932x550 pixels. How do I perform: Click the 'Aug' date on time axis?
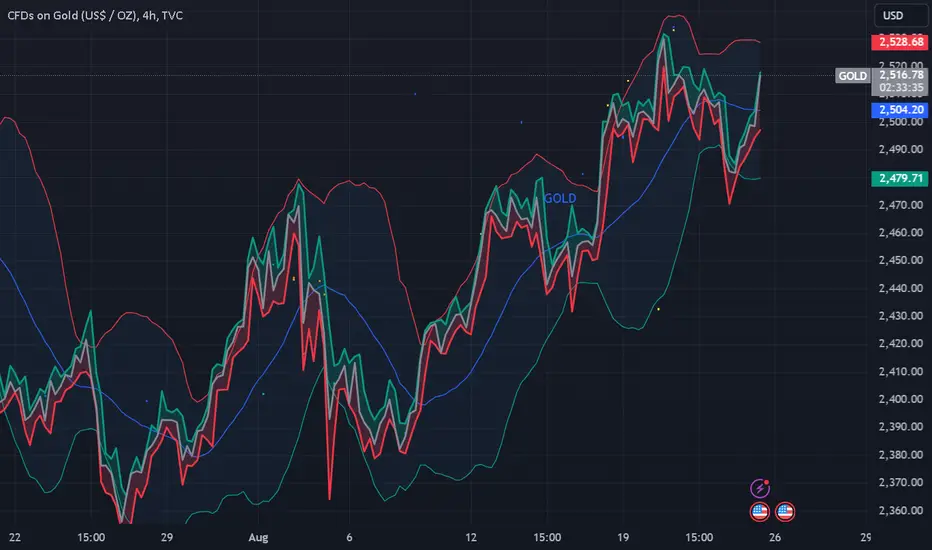(258, 538)
